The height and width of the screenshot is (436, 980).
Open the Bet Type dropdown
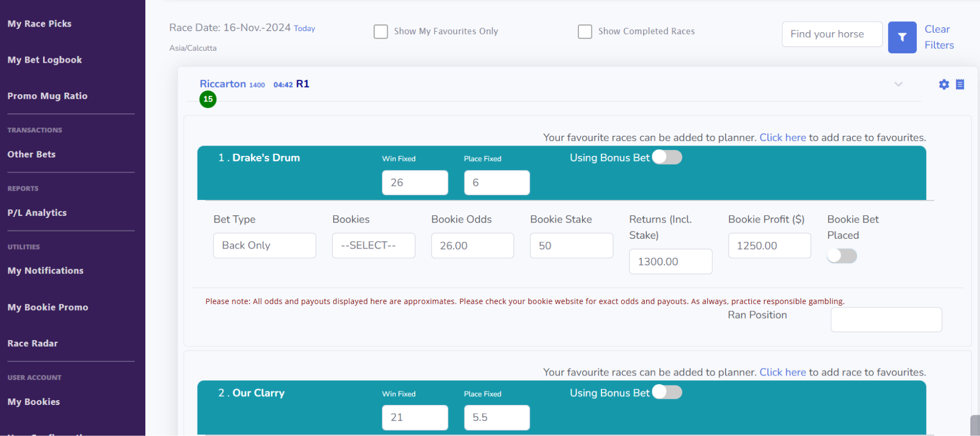click(265, 245)
